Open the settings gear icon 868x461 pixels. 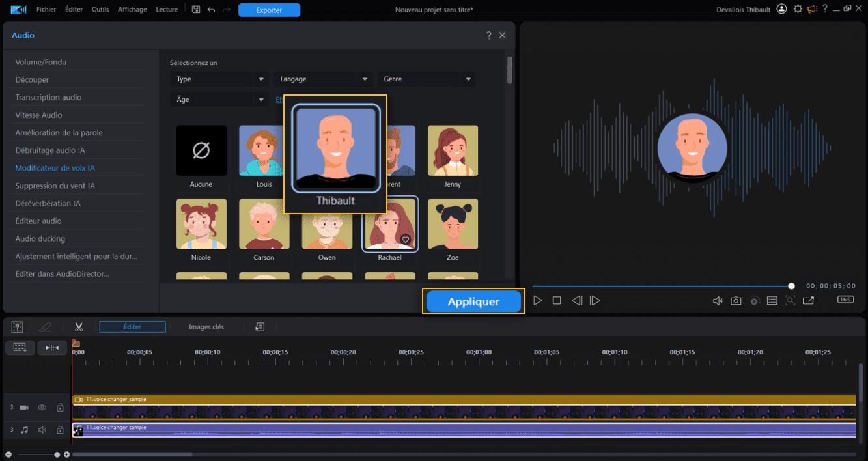pos(798,9)
